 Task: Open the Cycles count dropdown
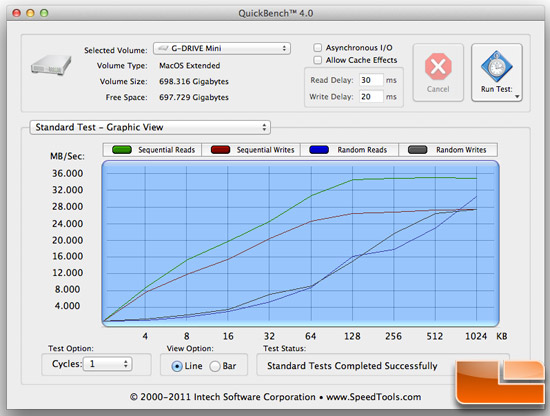[x=107, y=364]
